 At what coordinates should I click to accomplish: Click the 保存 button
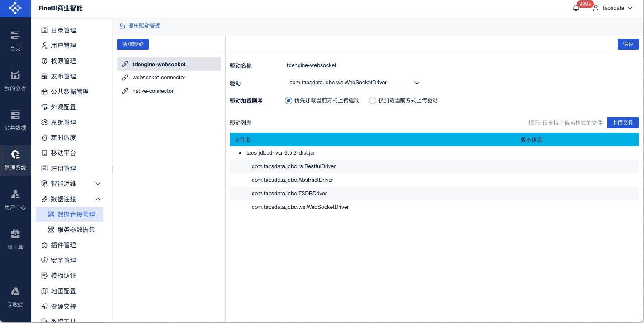pyautogui.click(x=628, y=44)
